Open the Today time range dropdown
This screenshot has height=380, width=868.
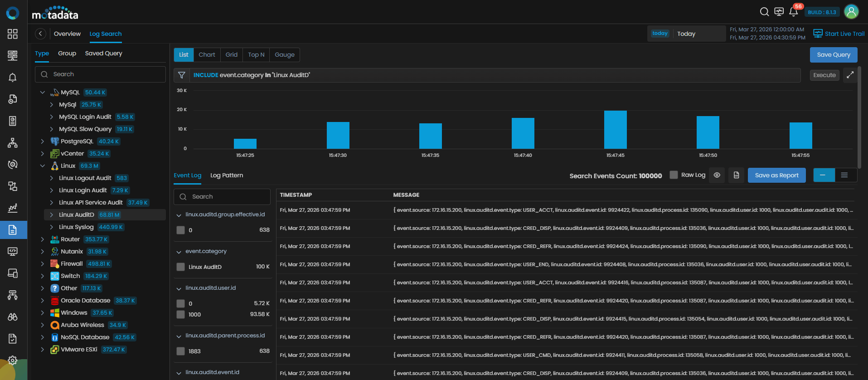(x=687, y=34)
